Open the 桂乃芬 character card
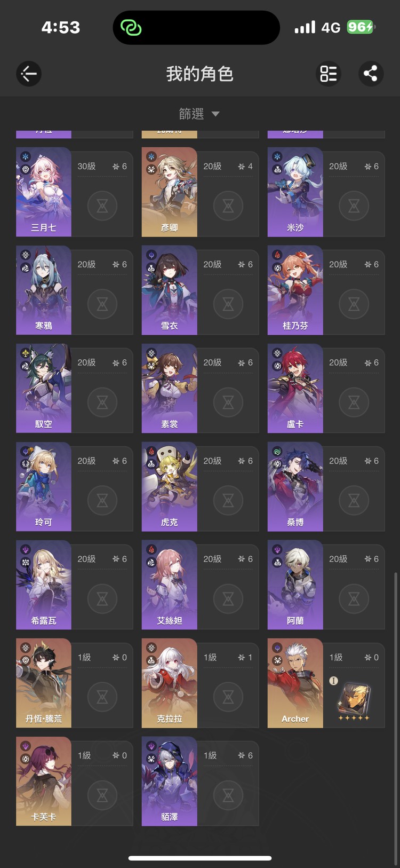Screen dimensions: 400x868 pos(326,290)
